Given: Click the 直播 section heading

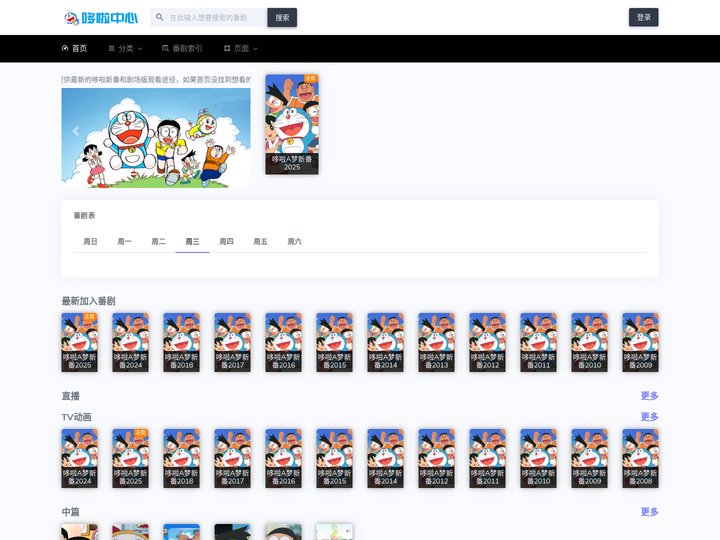Looking at the screenshot, I should click(x=71, y=396).
